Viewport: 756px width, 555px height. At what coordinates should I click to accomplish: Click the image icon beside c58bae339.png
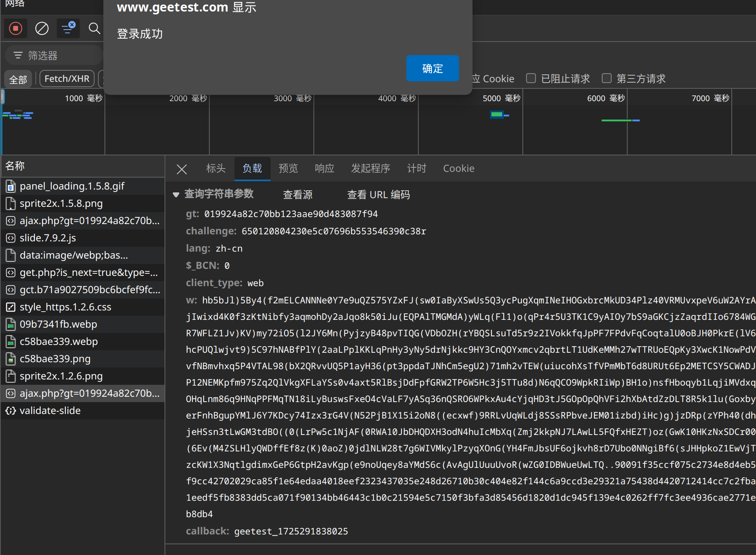coord(11,359)
